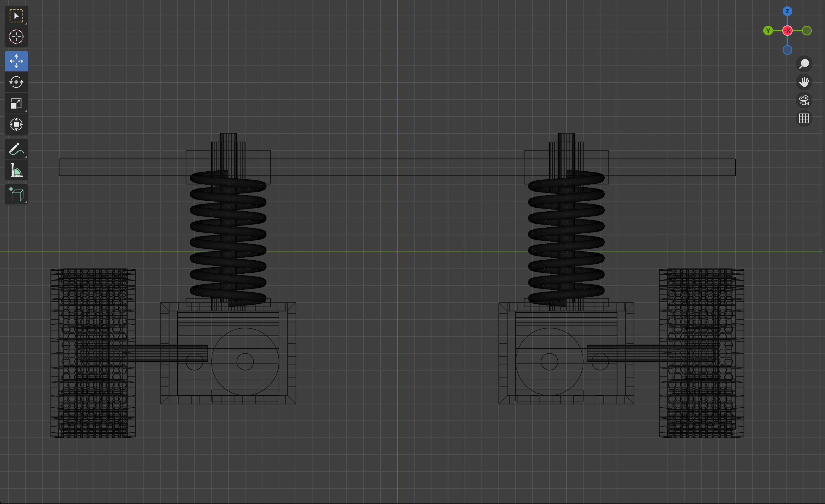Select the Select Box tool

16,16
